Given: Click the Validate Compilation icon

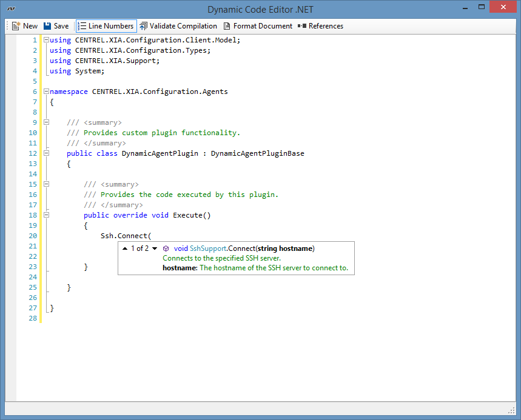Looking at the screenshot, I should click(143, 26).
